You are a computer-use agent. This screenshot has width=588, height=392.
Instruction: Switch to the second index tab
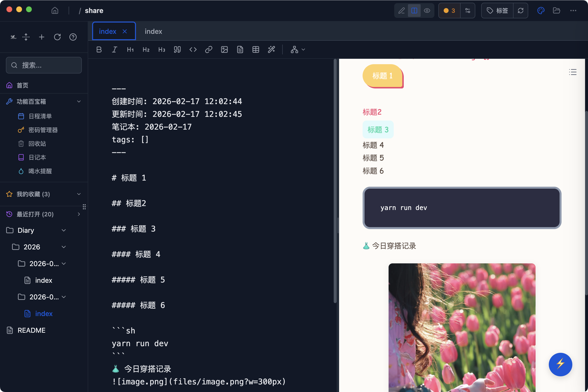tap(153, 31)
